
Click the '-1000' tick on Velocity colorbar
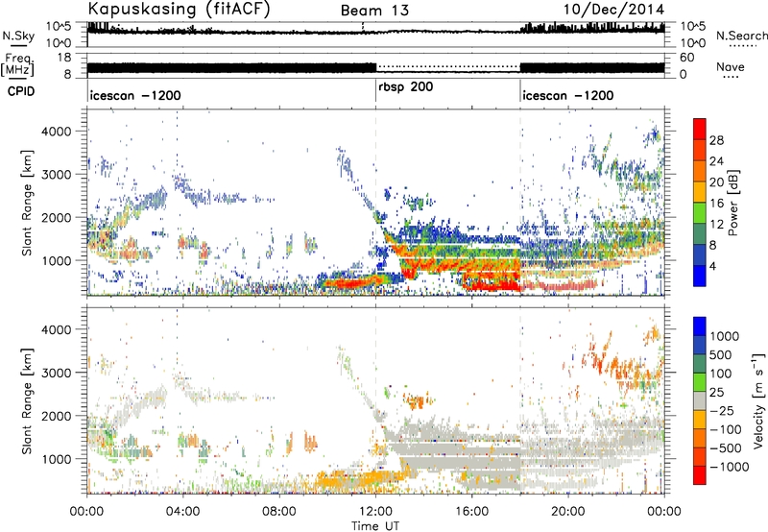[x=730, y=467]
